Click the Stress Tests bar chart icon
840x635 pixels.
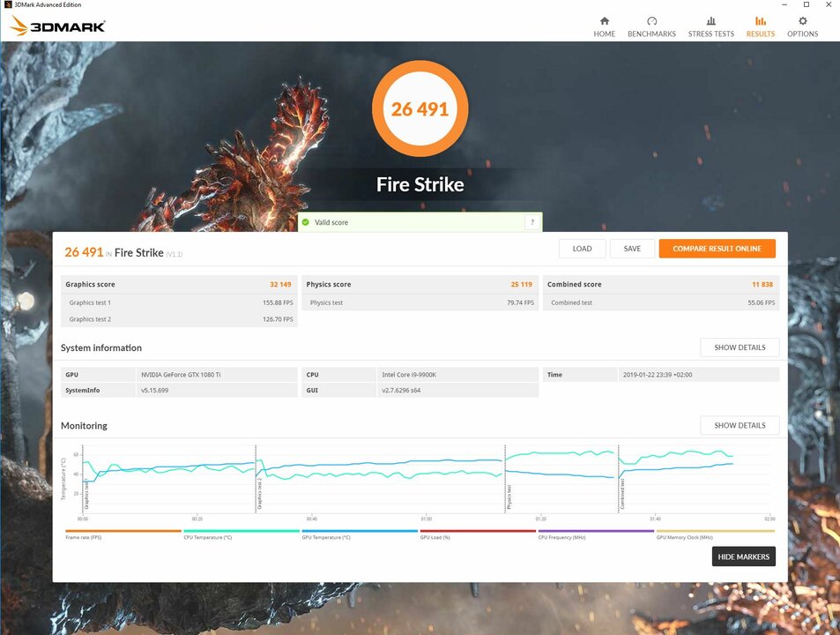(x=711, y=21)
